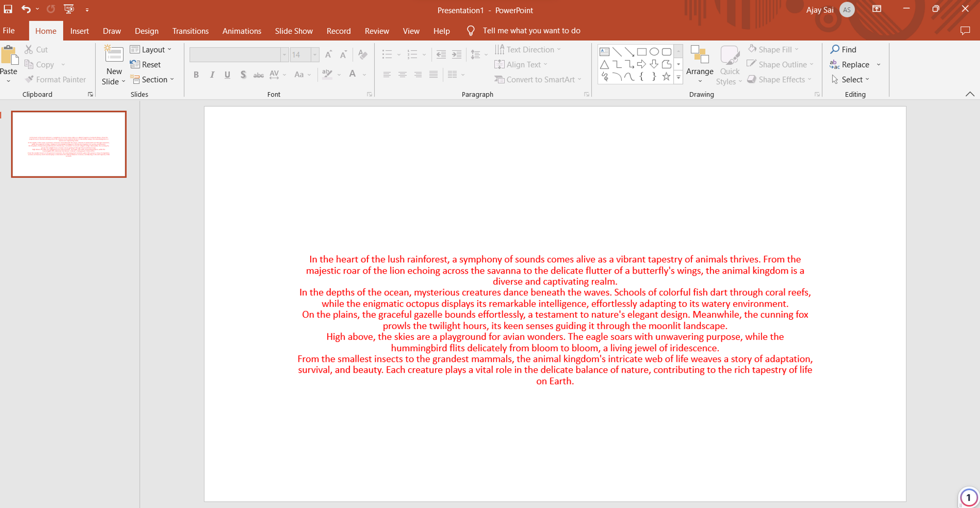Click the Undo arrow icon

coord(25,9)
